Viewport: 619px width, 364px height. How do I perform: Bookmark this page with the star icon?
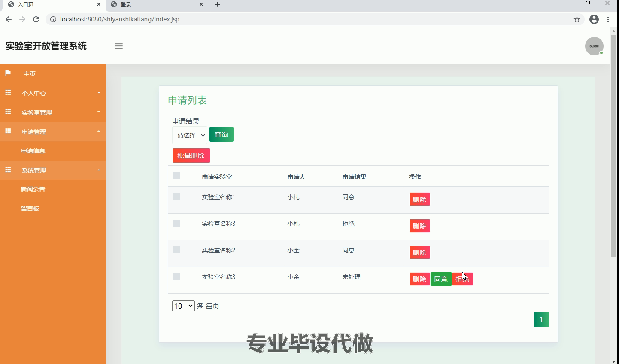pos(577,19)
